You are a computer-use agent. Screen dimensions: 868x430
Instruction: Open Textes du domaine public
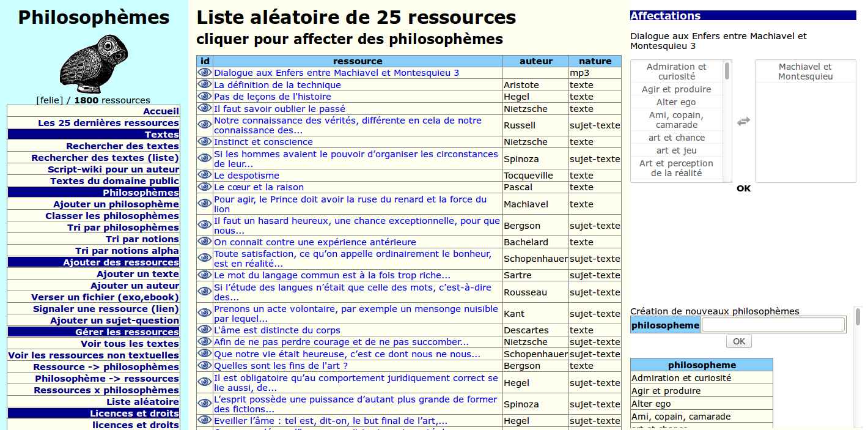tap(115, 181)
